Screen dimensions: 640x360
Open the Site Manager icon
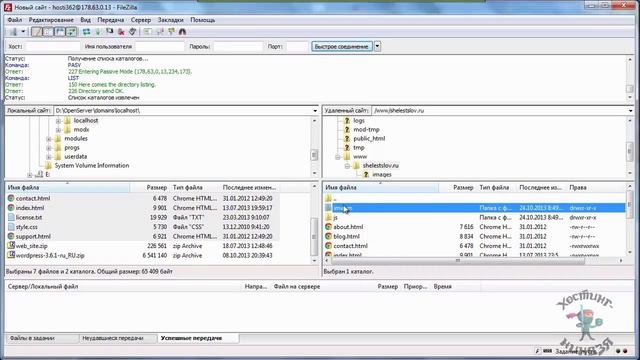click(x=13, y=32)
